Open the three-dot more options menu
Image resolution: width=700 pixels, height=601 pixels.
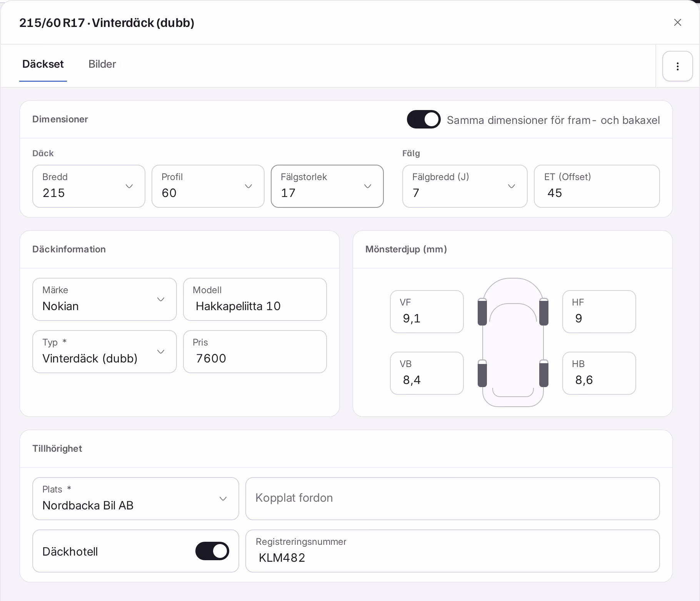click(677, 66)
